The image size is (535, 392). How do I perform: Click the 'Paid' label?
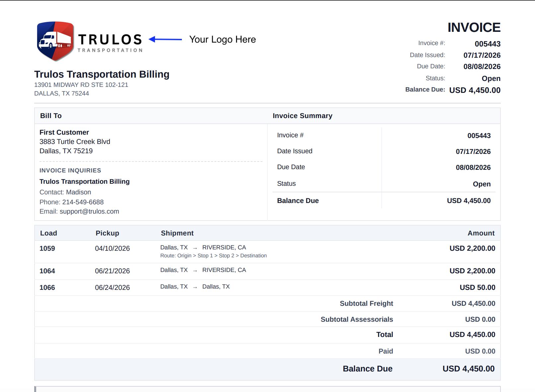386,351
